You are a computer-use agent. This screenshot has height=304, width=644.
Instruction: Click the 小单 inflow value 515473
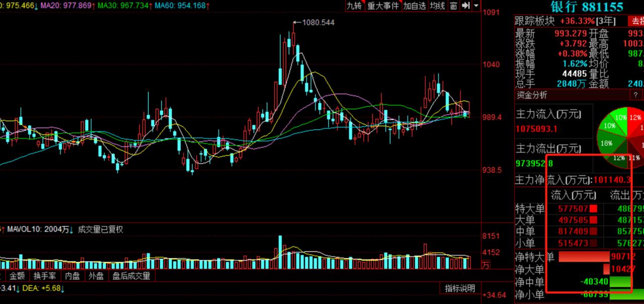pos(573,244)
